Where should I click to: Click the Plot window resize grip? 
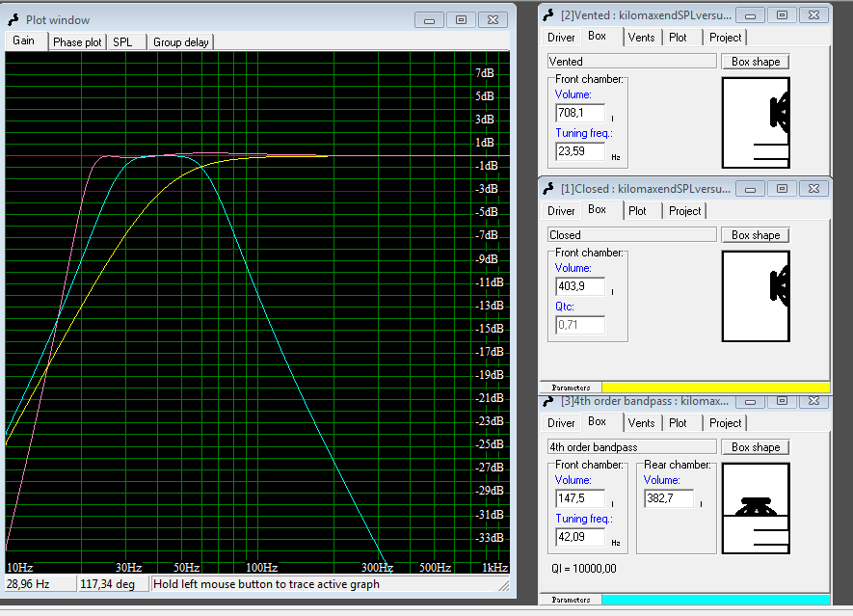pos(504,586)
